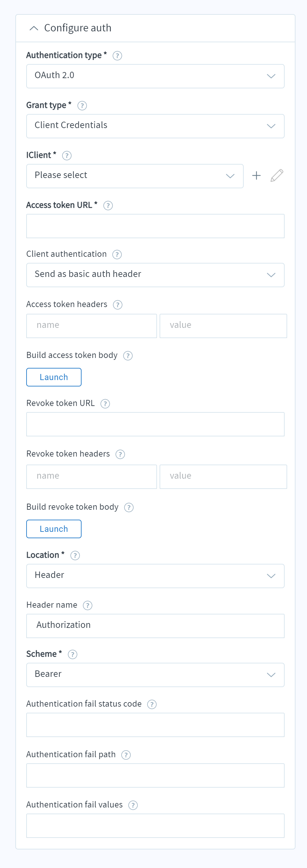Click help icon next to Revoke token URL
The width and height of the screenshot is (307, 868).
pos(105,404)
